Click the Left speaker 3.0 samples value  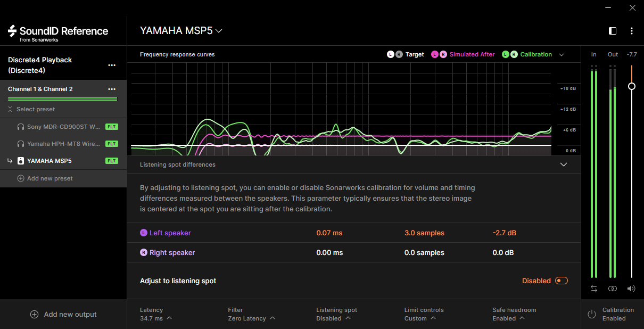pyautogui.click(x=424, y=233)
